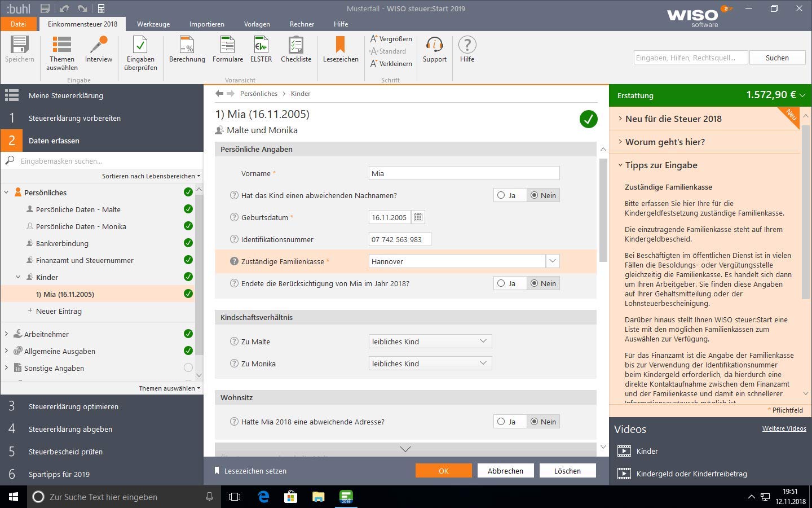
Task: Open the Datei menu
Action: [18, 24]
